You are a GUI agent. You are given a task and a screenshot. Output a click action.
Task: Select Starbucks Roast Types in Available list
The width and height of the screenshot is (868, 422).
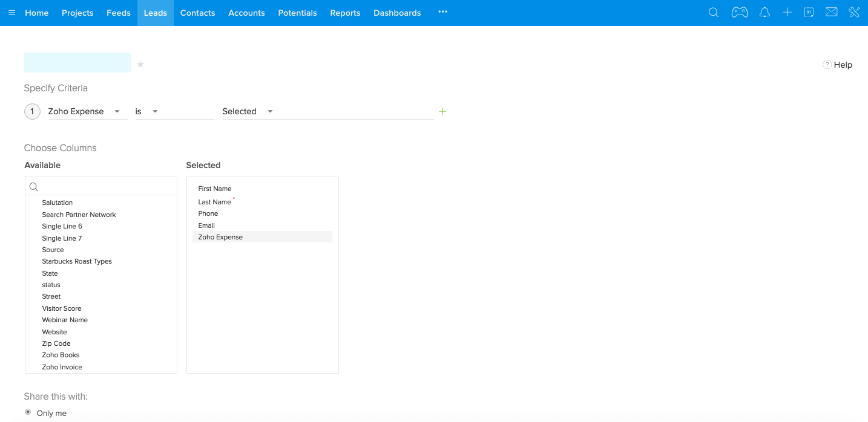pyautogui.click(x=77, y=261)
